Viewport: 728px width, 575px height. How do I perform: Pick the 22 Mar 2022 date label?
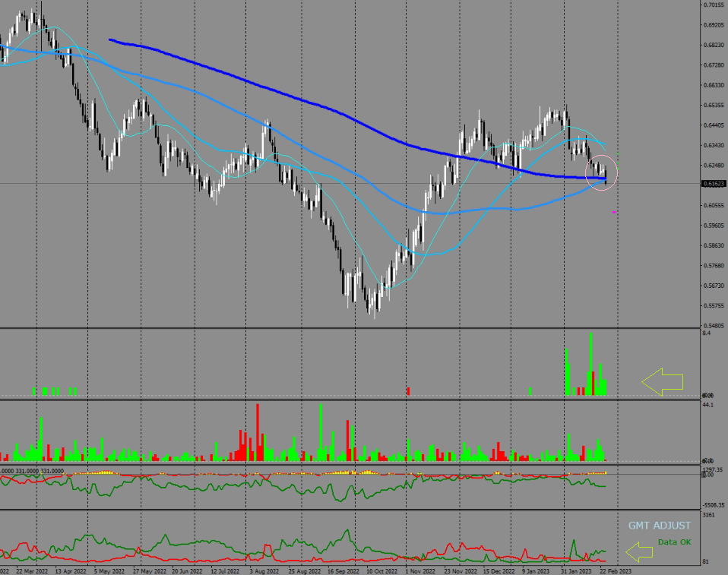(x=32, y=569)
